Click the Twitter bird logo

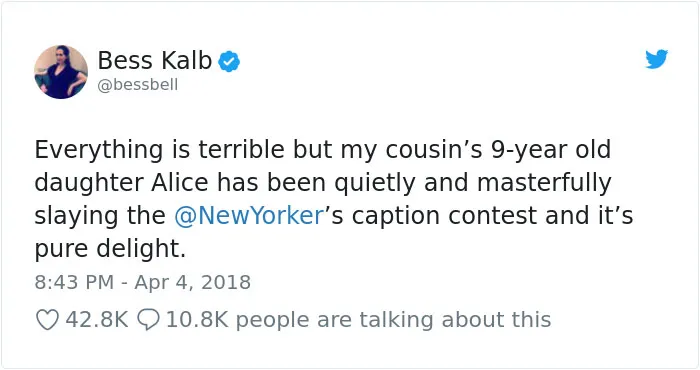click(657, 59)
